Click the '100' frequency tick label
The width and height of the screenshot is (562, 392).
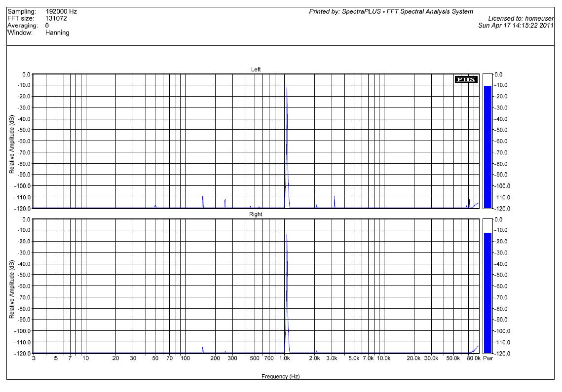pyautogui.click(x=186, y=358)
